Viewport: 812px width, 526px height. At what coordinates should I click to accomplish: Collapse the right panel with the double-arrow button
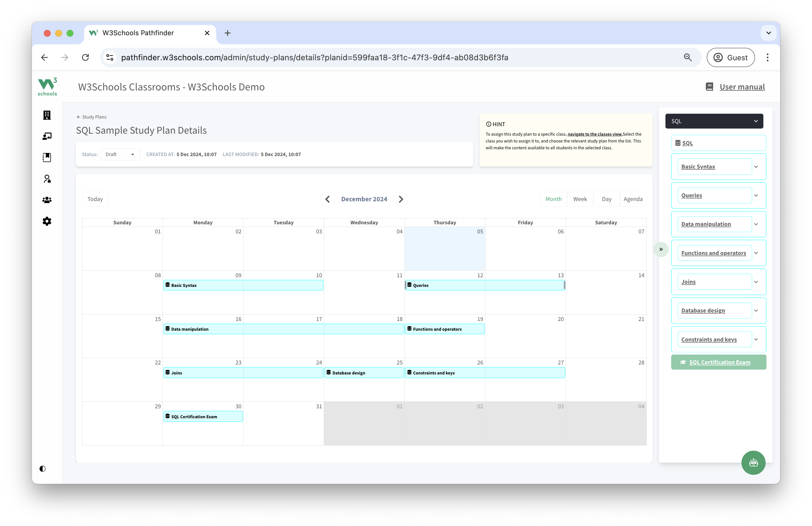point(661,250)
